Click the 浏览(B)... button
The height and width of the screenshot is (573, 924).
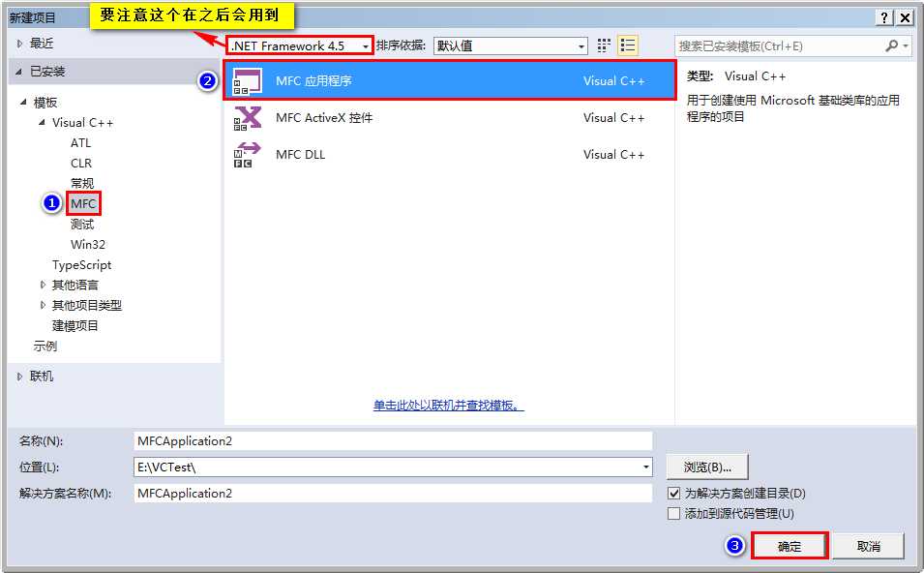707,467
